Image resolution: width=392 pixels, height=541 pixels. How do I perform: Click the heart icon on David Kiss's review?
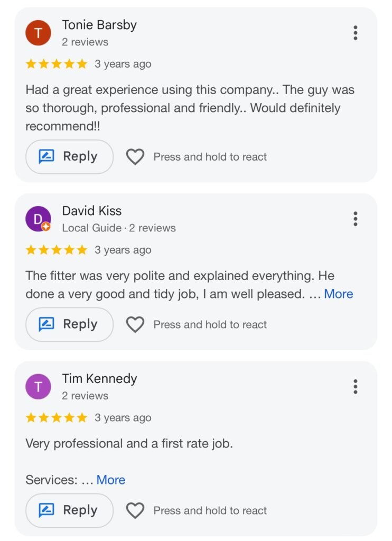(136, 324)
